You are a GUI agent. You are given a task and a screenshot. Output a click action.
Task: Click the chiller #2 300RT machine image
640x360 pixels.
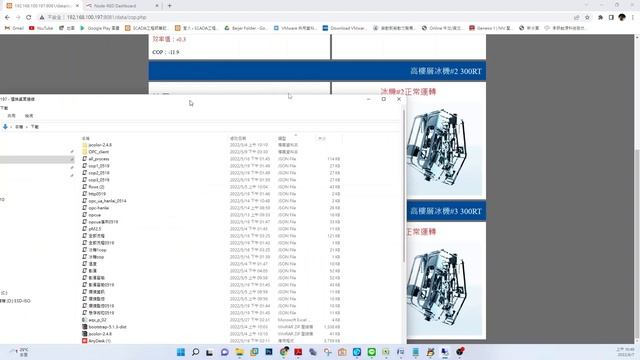pos(445,150)
